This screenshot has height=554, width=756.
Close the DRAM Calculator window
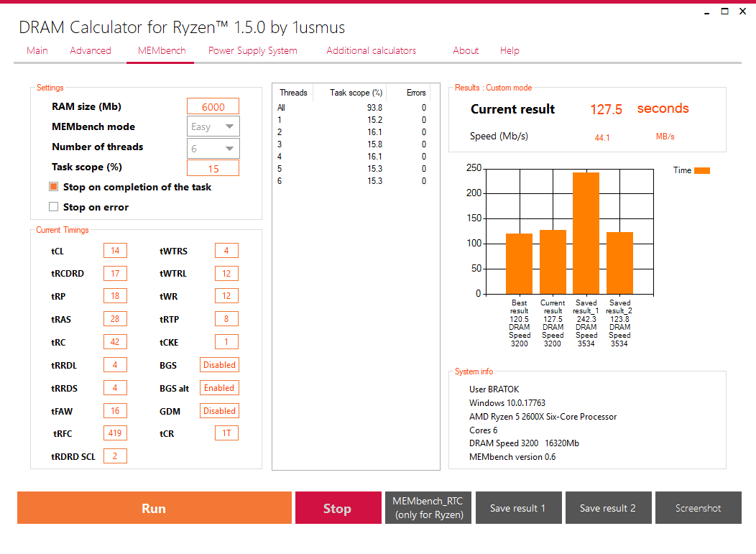point(742,11)
